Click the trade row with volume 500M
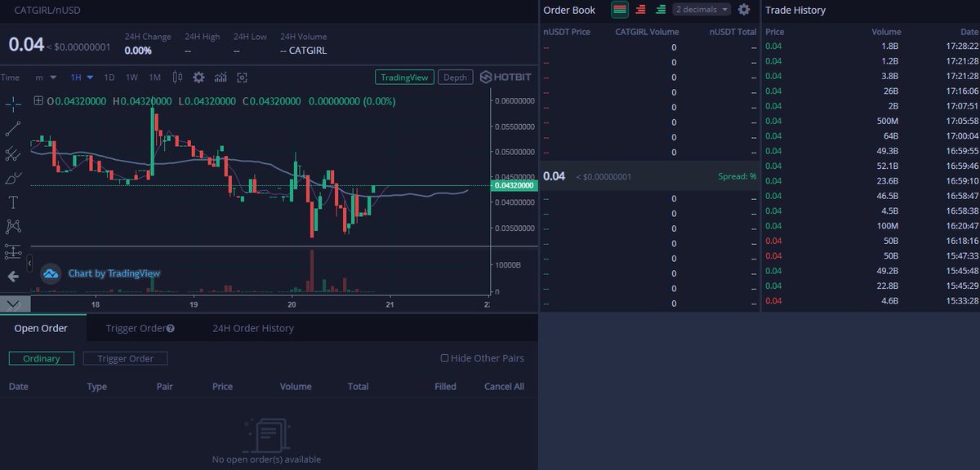The image size is (980, 470). click(x=871, y=121)
